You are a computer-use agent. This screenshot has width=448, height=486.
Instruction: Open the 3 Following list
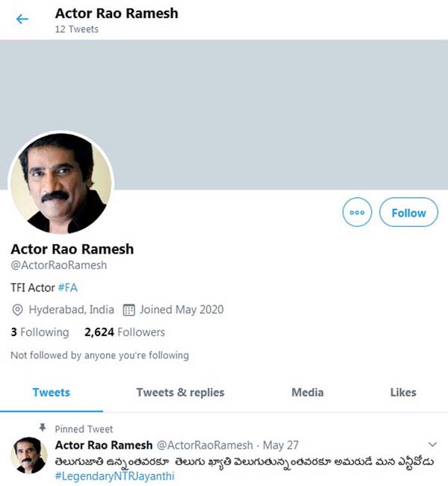point(40,332)
